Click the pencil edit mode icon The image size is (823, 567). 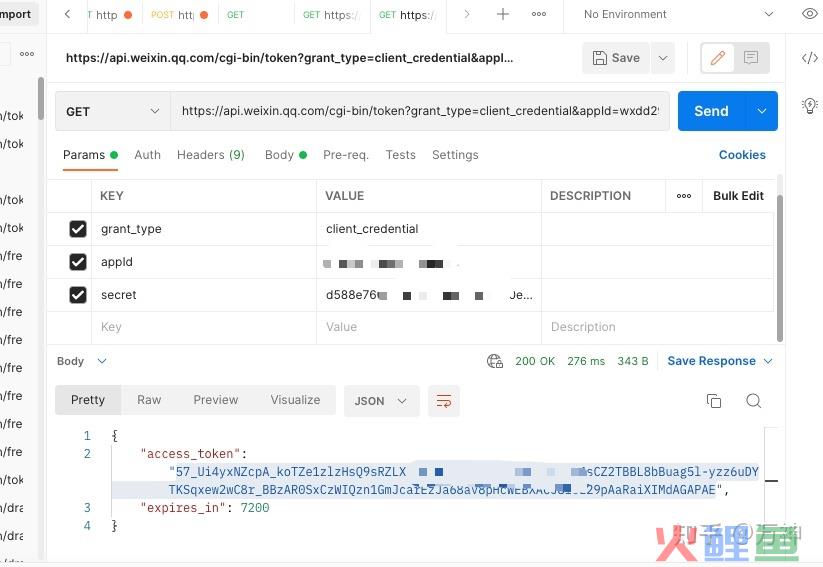(718, 58)
